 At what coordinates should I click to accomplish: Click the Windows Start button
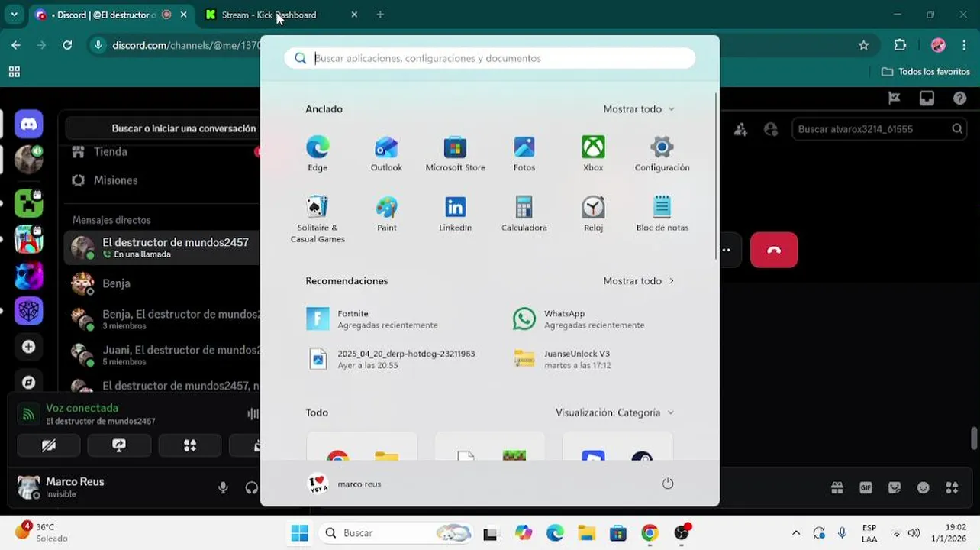299,533
